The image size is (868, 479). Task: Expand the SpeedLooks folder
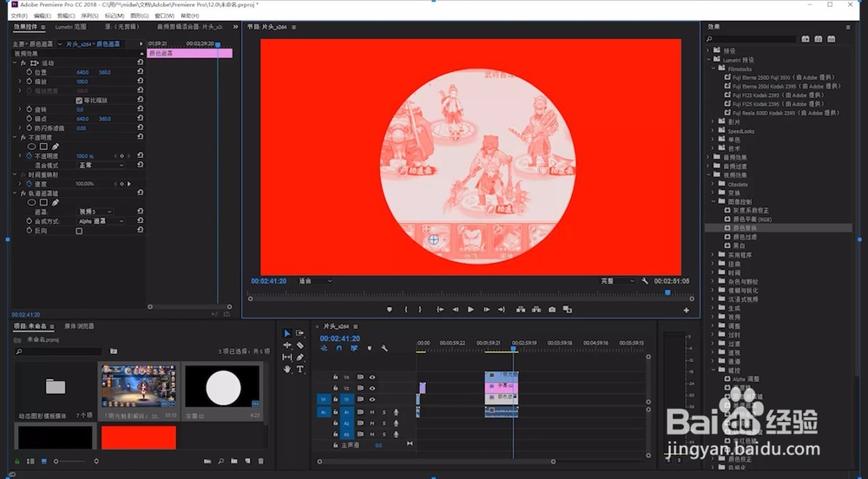pos(713,131)
